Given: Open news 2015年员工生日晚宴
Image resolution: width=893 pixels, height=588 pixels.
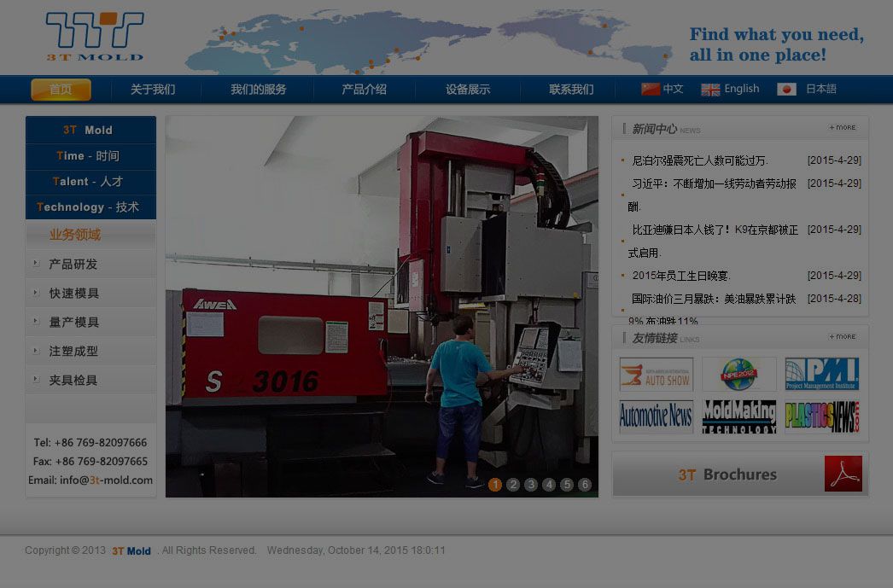Looking at the screenshot, I should pos(681,276).
